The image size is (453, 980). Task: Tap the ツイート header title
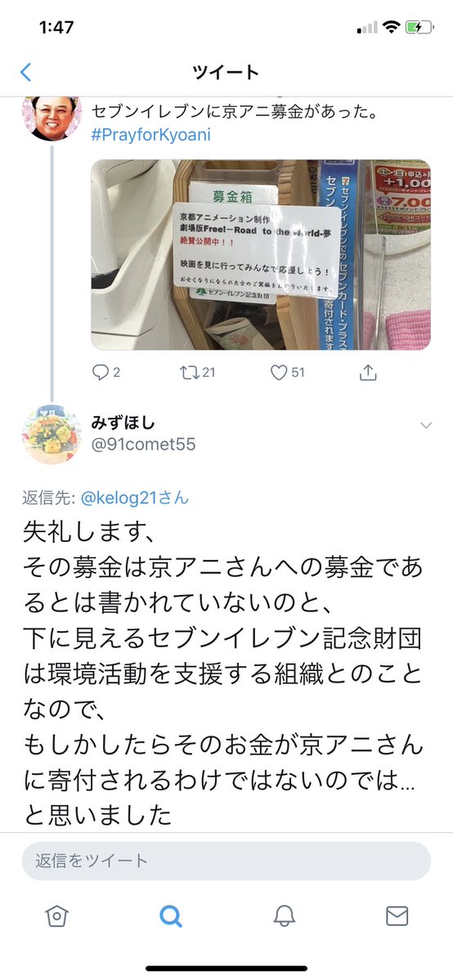coord(226,73)
